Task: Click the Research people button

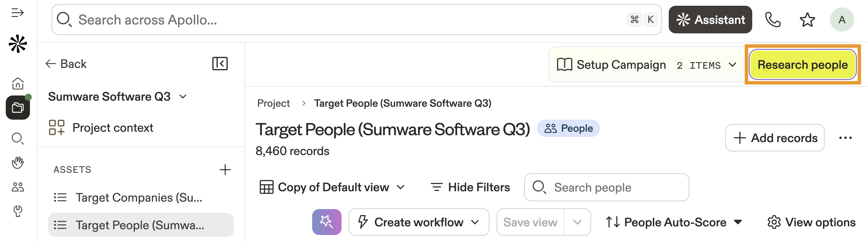Action: coord(802,65)
